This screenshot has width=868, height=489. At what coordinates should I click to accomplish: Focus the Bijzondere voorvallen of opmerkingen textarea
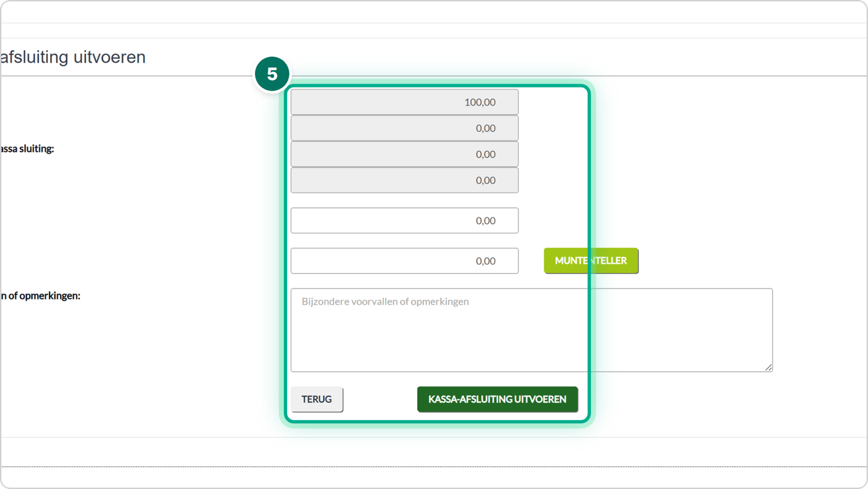(x=531, y=330)
